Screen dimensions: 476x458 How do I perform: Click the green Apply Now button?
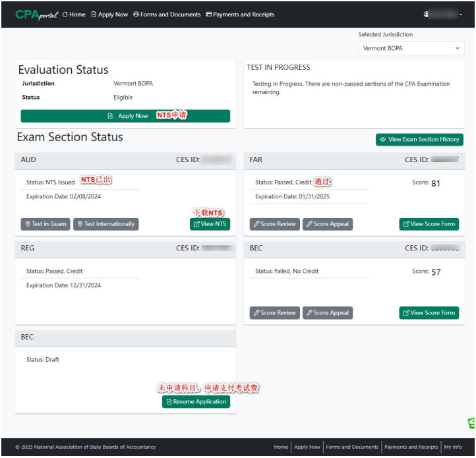pos(125,116)
